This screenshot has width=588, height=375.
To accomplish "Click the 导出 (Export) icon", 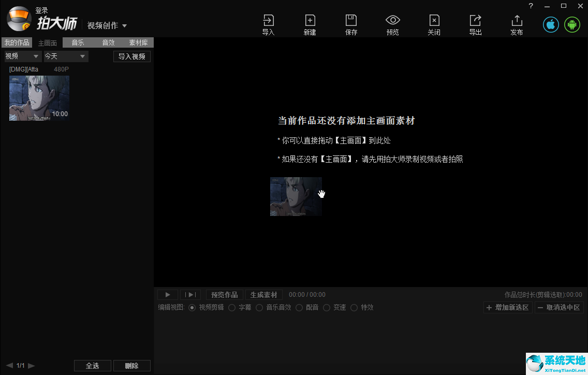I will click(475, 23).
